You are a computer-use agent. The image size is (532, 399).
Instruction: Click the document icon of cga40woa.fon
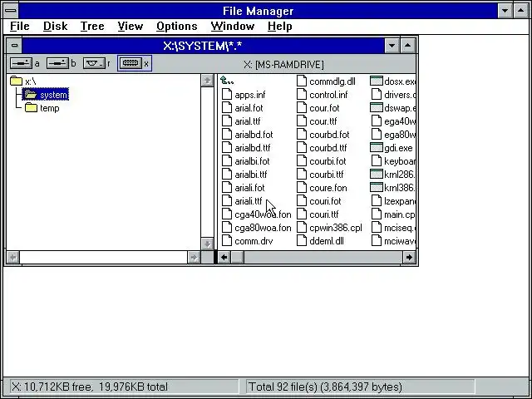click(x=227, y=214)
